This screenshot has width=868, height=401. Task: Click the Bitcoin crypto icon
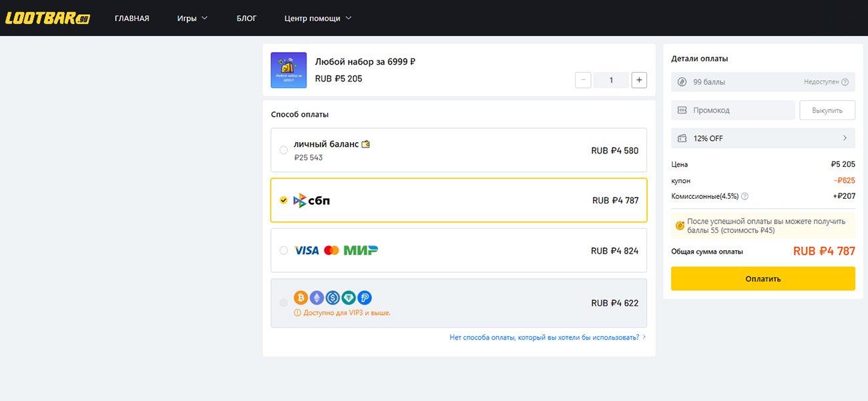click(x=300, y=298)
